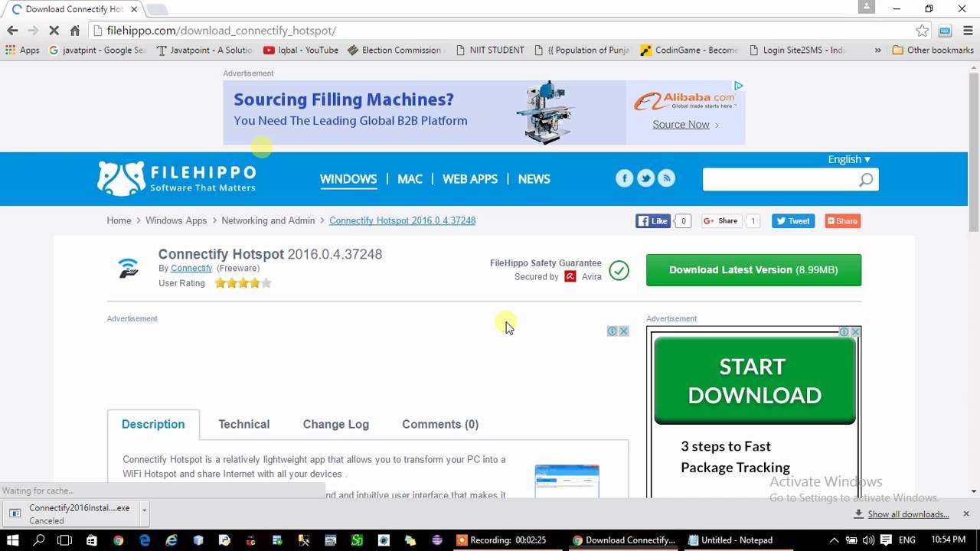The image size is (980, 551).
Task: Close the START DOWNLOAD ad with X
Action: pos(855,332)
